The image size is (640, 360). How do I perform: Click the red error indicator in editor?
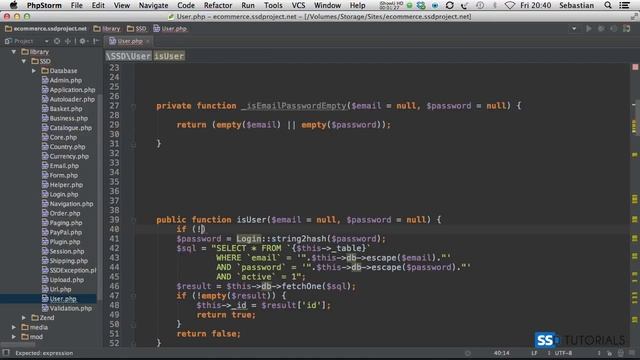coord(635,67)
